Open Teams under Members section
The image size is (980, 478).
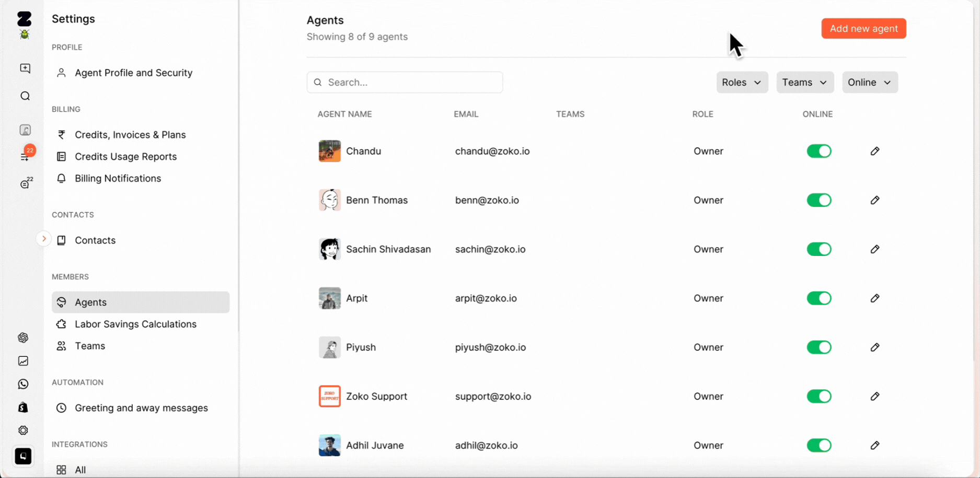coord(141,346)
